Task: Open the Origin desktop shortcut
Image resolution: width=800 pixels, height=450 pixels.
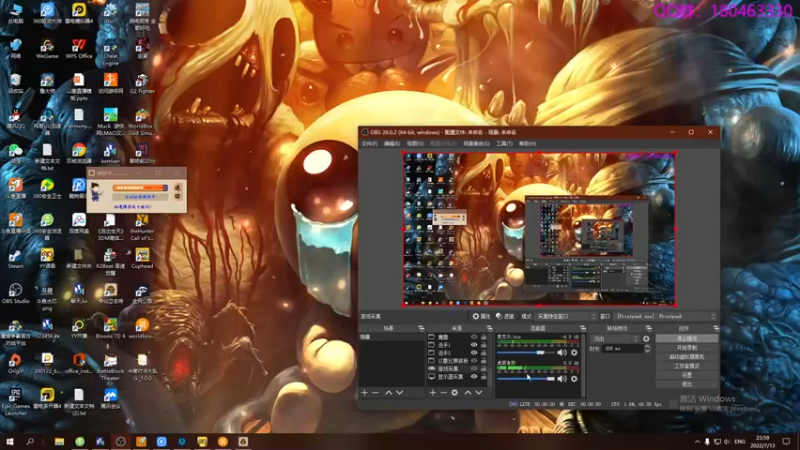Action: (15, 363)
